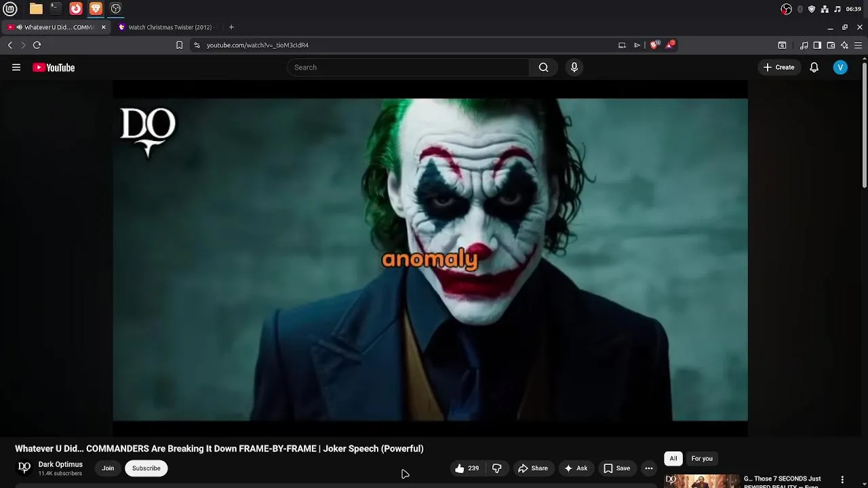Screen dimensions: 868x488
Task: Open the recommended video thumbnail in sidebar
Action: (x=702, y=481)
